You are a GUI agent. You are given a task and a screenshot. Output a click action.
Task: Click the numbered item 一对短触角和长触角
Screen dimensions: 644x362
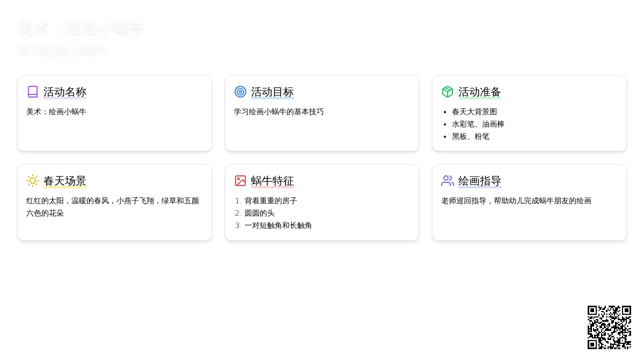(278, 225)
